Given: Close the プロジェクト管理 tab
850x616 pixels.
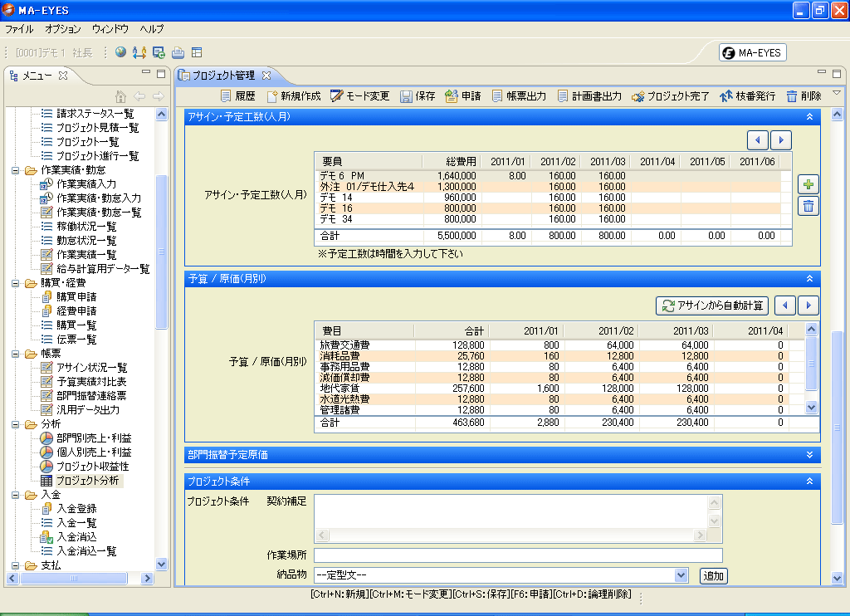Looking at the screenshot, I should point(266,76).
